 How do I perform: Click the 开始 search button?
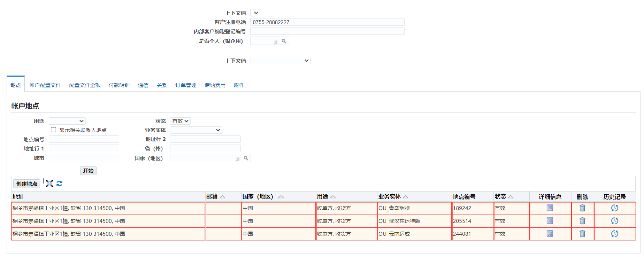[88, 171]
